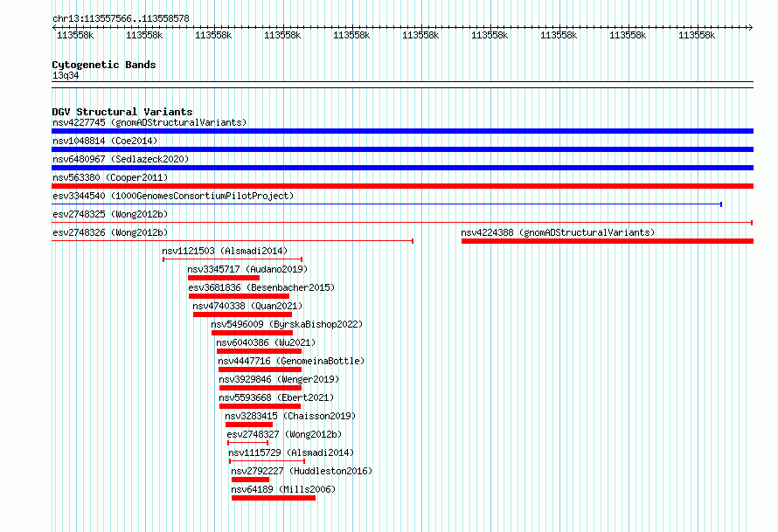Viewport: 778px width, 532px height.
Task: Click the red bar under nsv4447716
Action: click(x=260, y=370)
